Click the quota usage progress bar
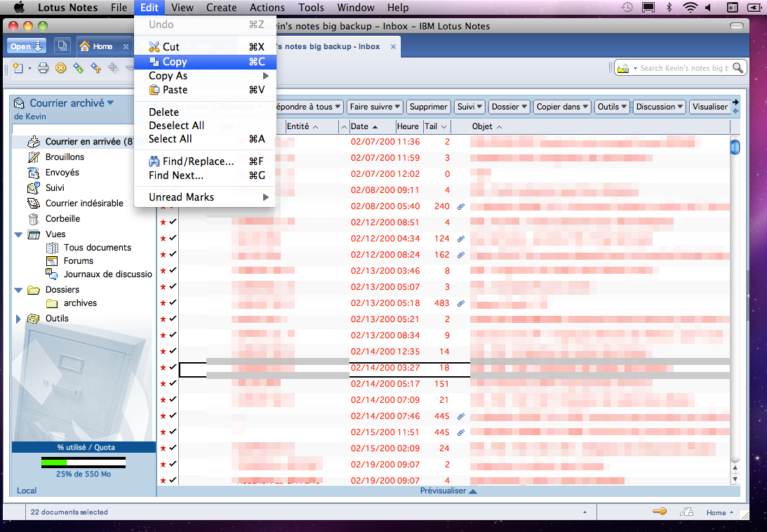Viewport: 767px width, 532px height. tap(84, 463)
